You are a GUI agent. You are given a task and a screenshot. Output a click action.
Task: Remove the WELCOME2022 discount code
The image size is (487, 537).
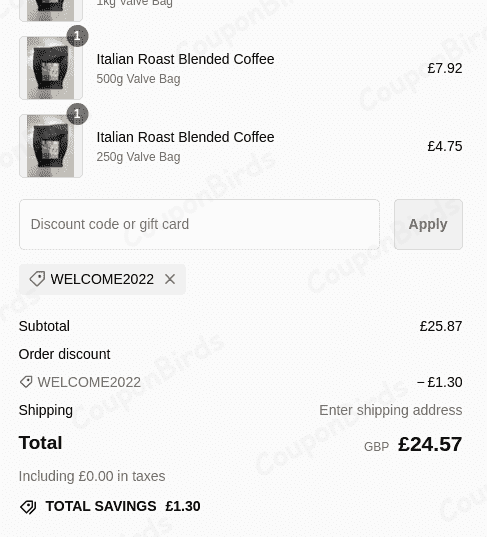tap(170, 279)
